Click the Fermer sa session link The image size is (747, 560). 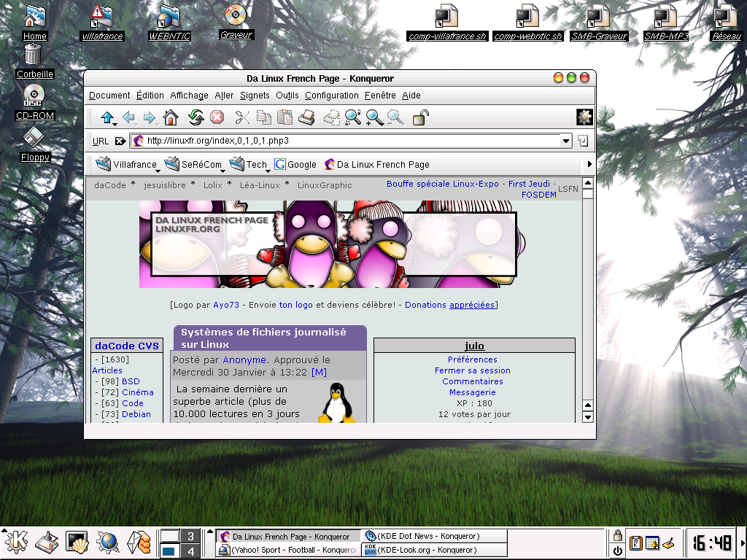point(473,370)
